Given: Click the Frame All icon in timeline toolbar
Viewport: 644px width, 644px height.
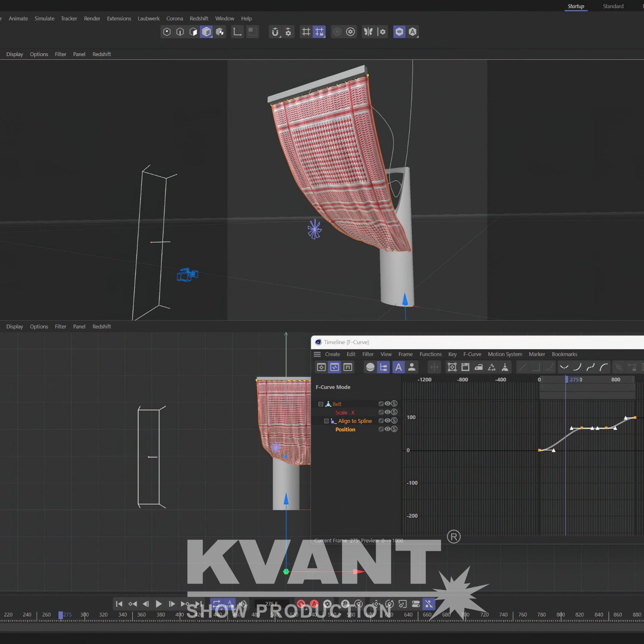Looking at the screenshot, I should (x=452, y=367).
